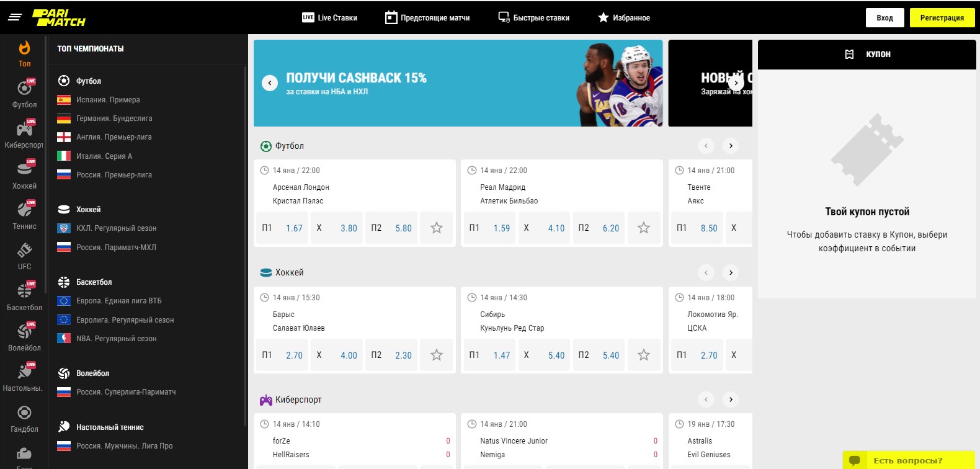Screen dimensions: 980x469
Task: Click the Регистрация button
Action: (x=942, y=17)
